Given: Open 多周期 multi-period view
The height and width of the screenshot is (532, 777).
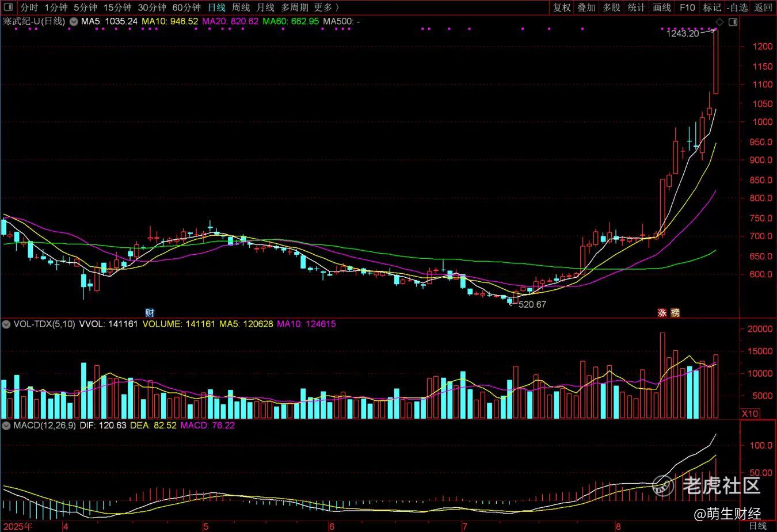Looking at the screenshot, I should pos(295,7).
